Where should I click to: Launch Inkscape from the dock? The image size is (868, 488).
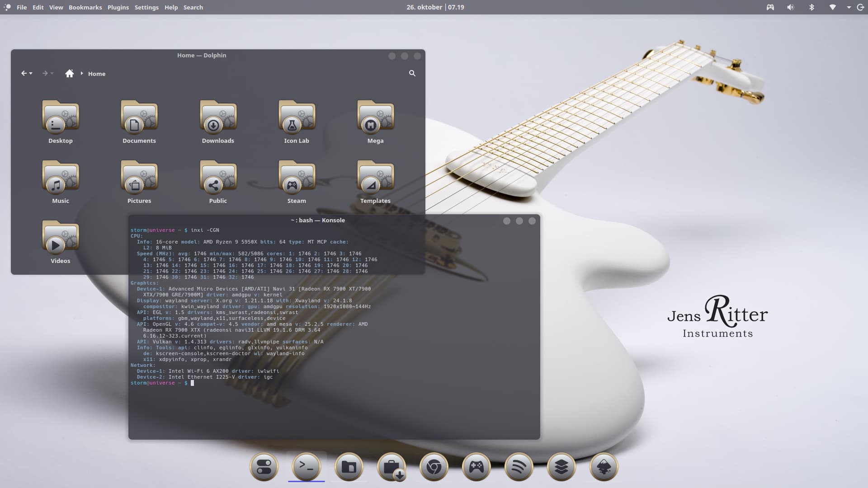tap(604, 467)
